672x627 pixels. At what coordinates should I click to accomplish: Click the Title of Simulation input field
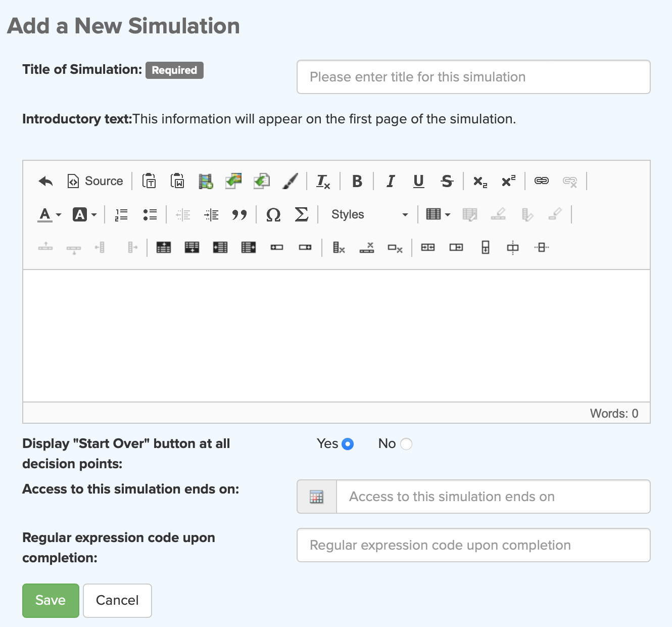coord(473,77)
